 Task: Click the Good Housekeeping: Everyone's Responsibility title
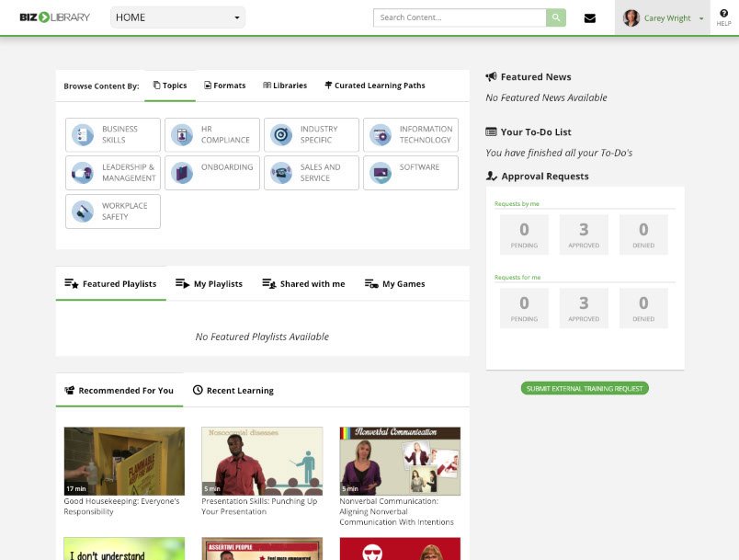[121, 507]
